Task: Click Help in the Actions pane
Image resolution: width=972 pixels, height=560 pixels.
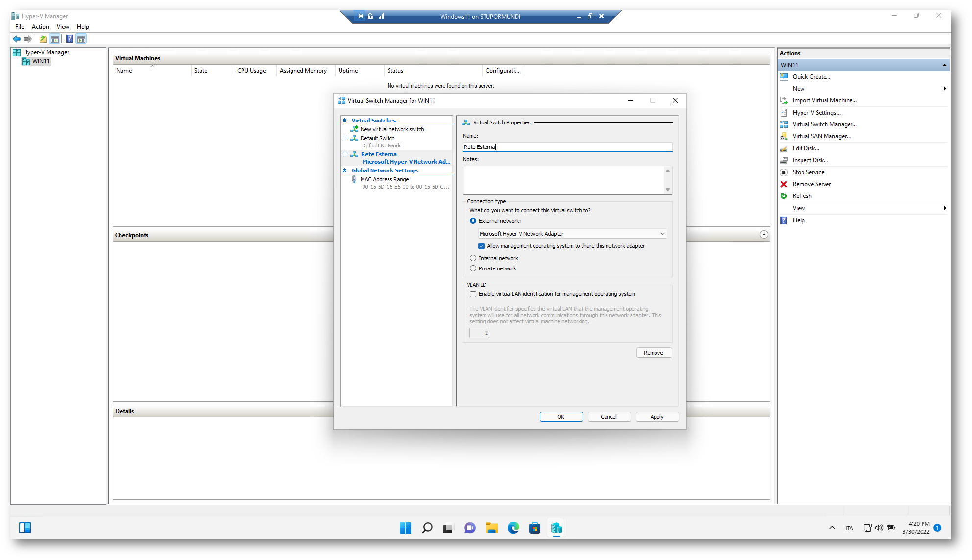Action: [799, 220]
